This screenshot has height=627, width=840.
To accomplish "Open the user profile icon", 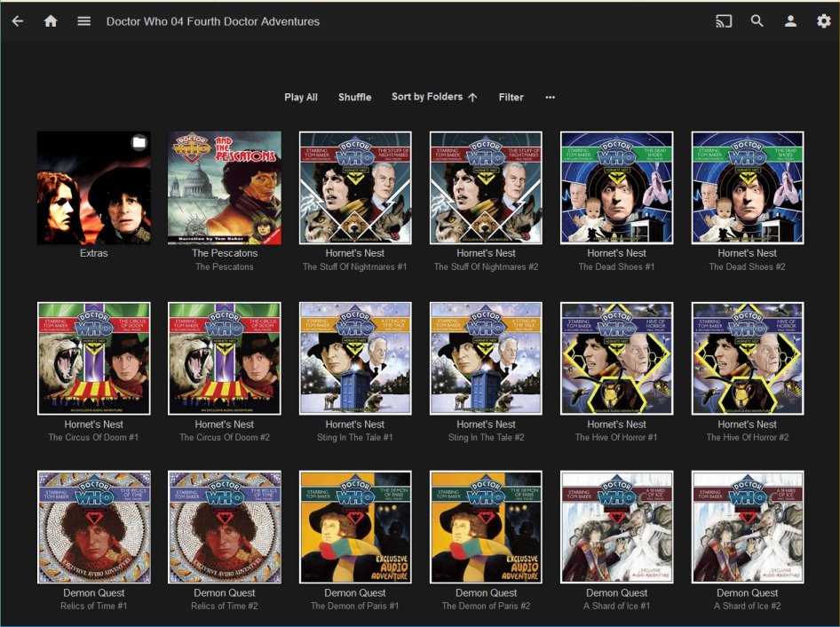I will 790,21.
